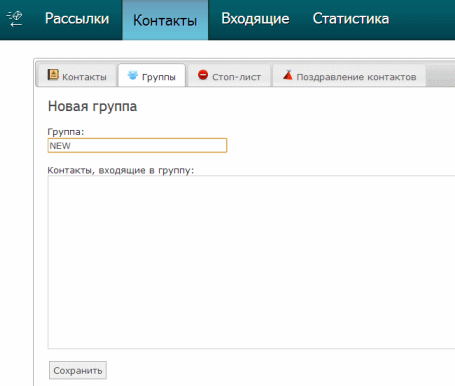Focus the Группа name input field

(x=137, y=146)
